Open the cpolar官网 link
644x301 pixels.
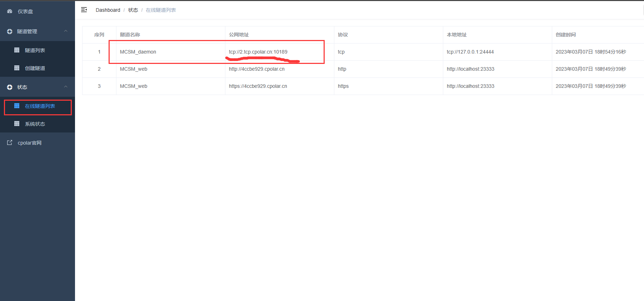pos(30,143)
